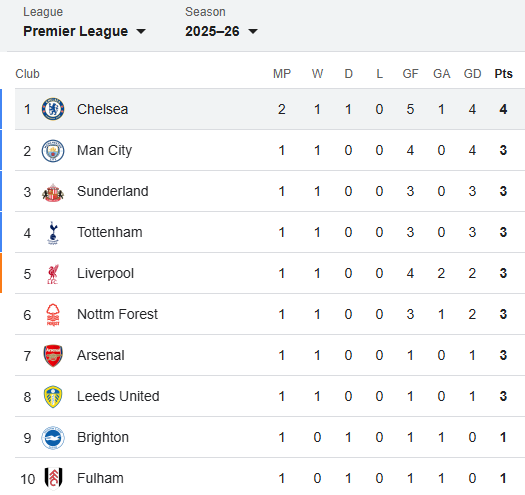Click the MP column header
Viewport: 525px width, 495px height.
[282, 74]
